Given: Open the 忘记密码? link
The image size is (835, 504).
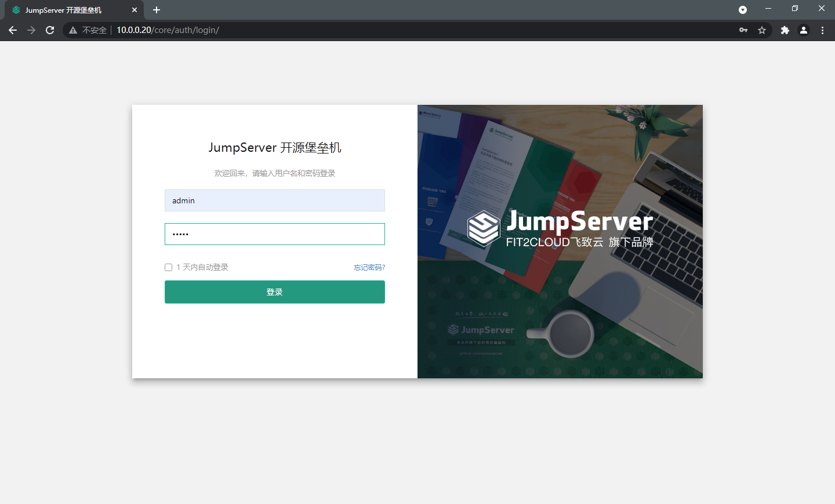Looking at the screenshot, I should tap(369, 267).
